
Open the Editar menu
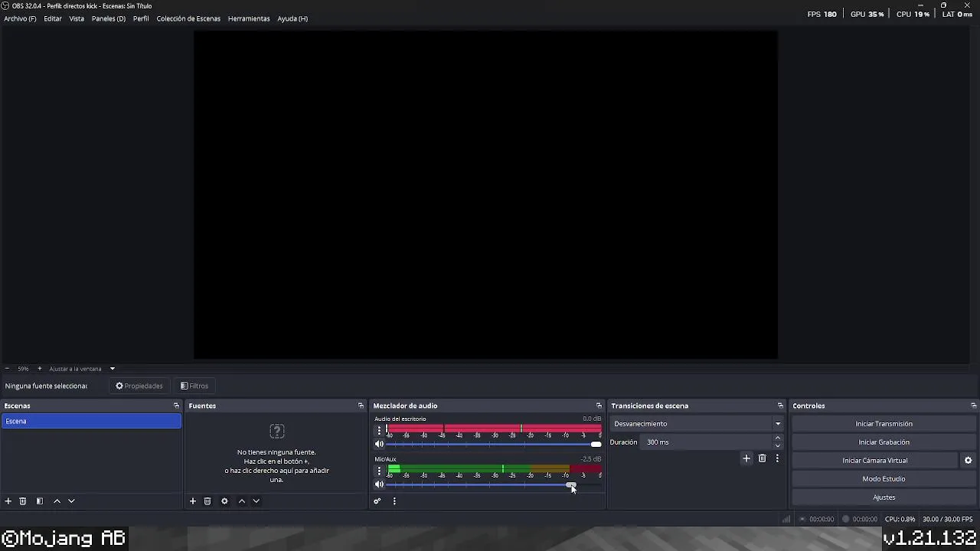coord(53,18)
